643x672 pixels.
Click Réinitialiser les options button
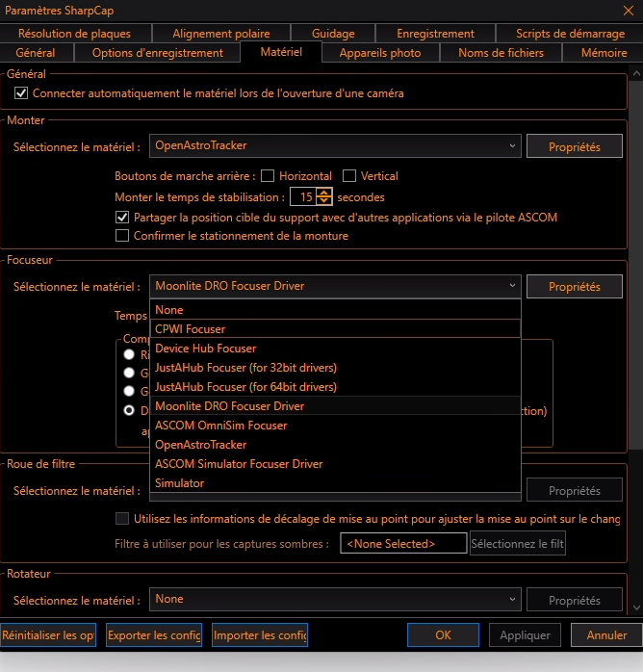point(48,634)
